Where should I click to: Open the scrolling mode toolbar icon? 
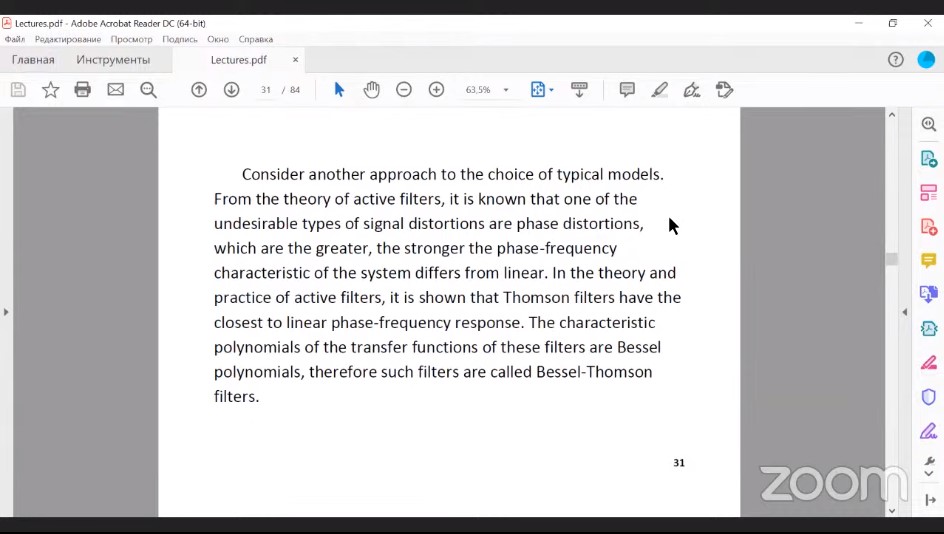pyautogui.click(x=579, y=90)
